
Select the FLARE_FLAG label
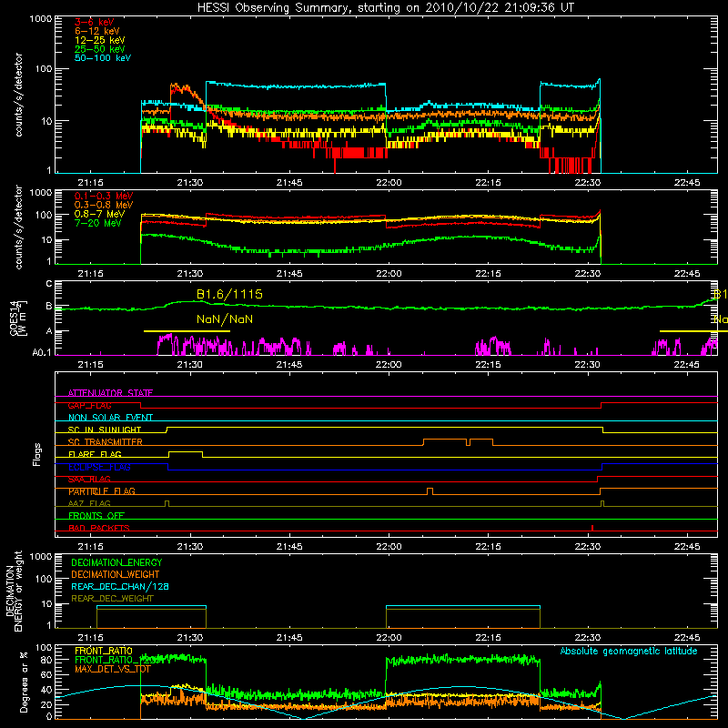tap(95, 454)
